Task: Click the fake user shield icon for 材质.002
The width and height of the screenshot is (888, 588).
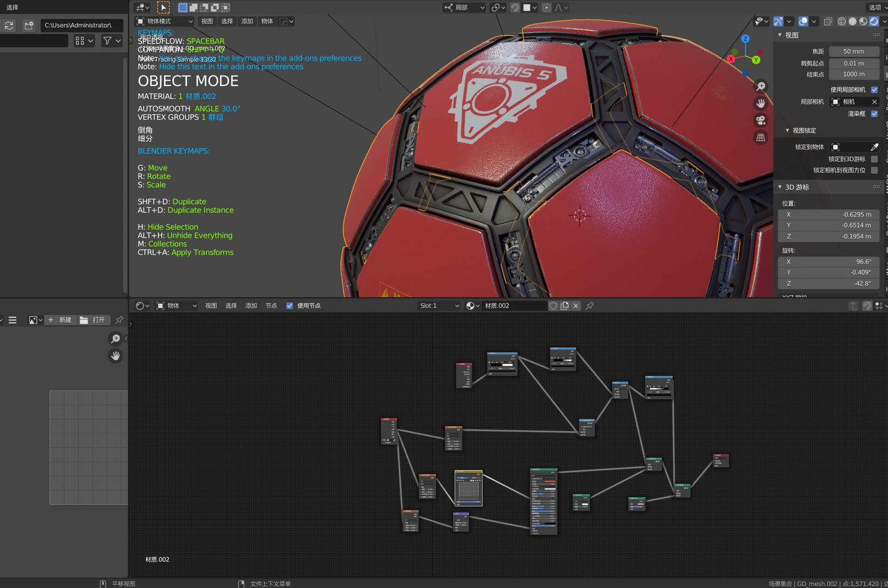Action: click(x=553, y=306)
